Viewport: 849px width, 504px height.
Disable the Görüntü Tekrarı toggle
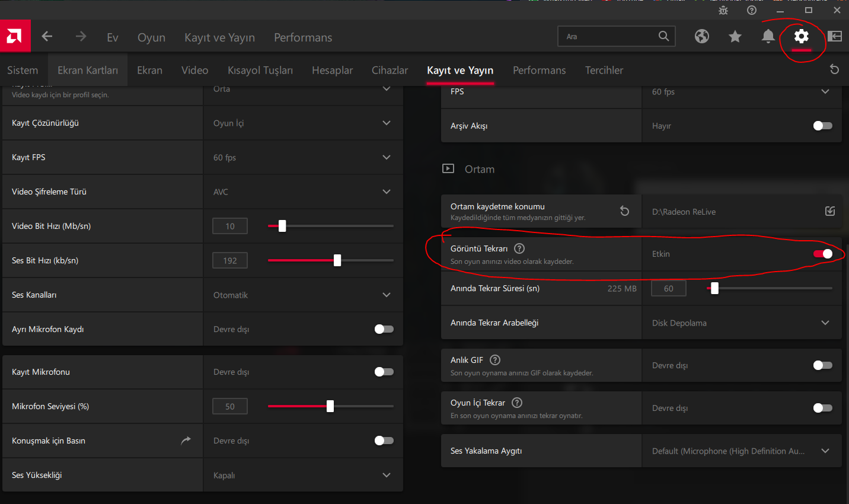pyautogui.click(x=823, y=254)
